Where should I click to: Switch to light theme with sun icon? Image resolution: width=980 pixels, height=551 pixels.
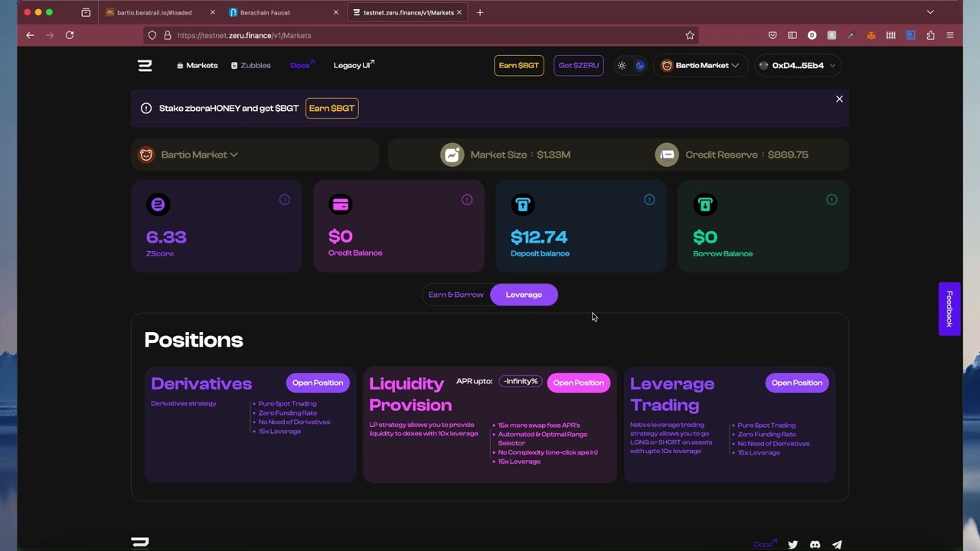click(622, 66)
